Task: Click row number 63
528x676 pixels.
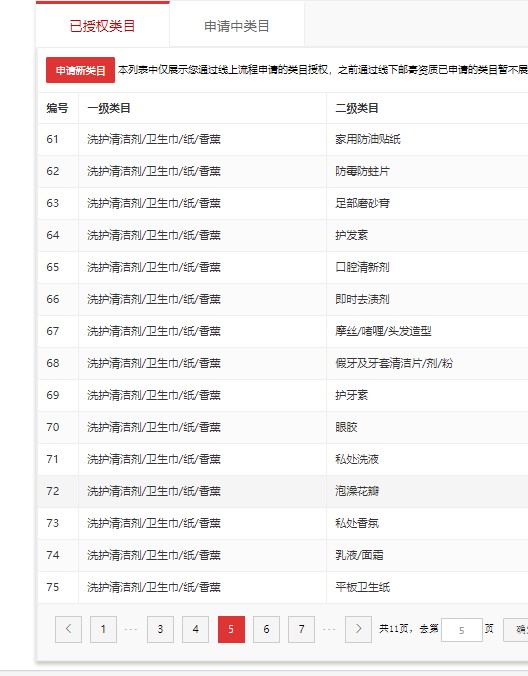Action: 53,203
